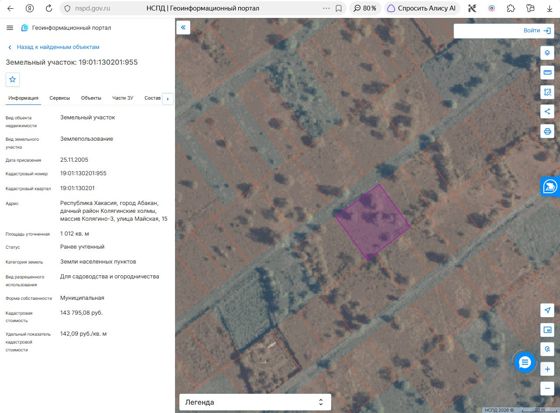The height and width of the screenshot is (413, 560).
Task: Print the map
Action: coord(547,131)
